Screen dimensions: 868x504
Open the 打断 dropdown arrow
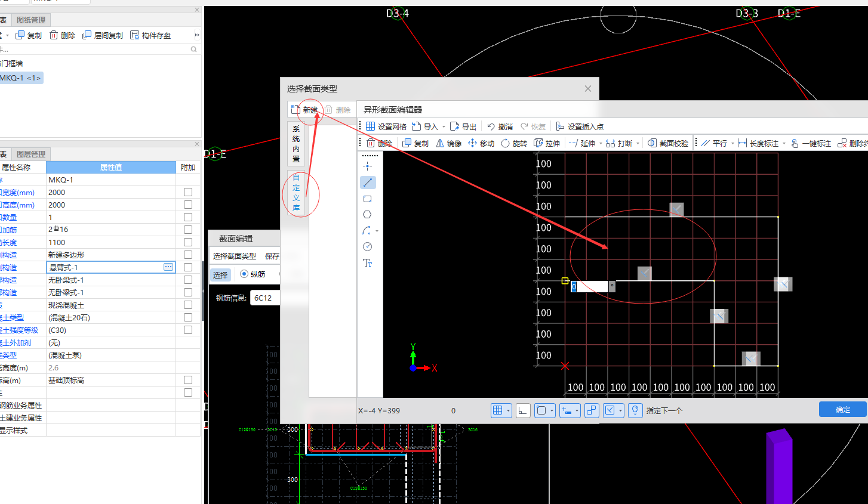638,143
